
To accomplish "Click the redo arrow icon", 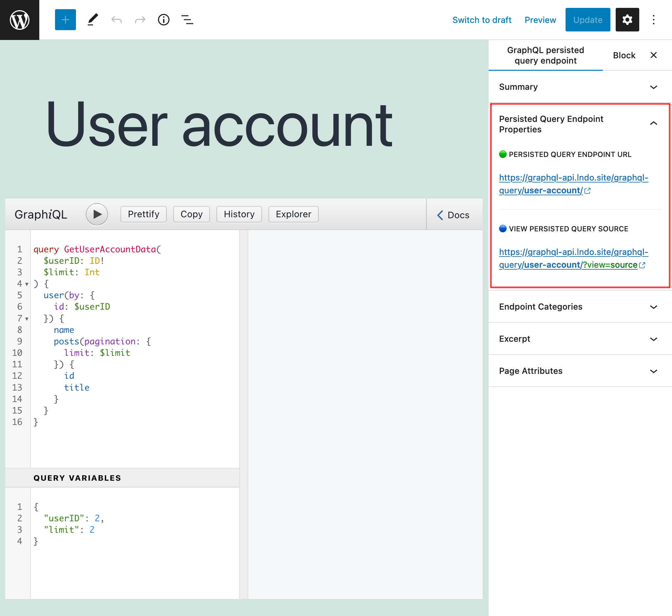I will 140,20.
